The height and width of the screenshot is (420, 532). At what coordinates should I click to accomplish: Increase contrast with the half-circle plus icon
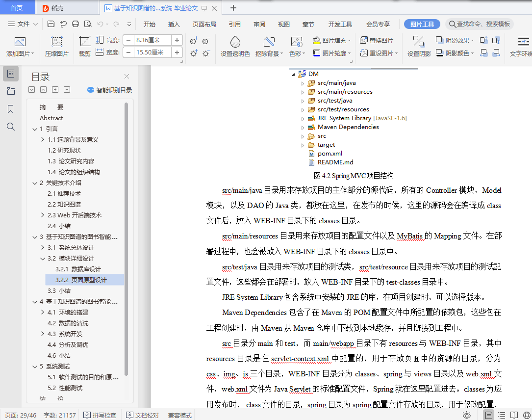coord(194,41)
